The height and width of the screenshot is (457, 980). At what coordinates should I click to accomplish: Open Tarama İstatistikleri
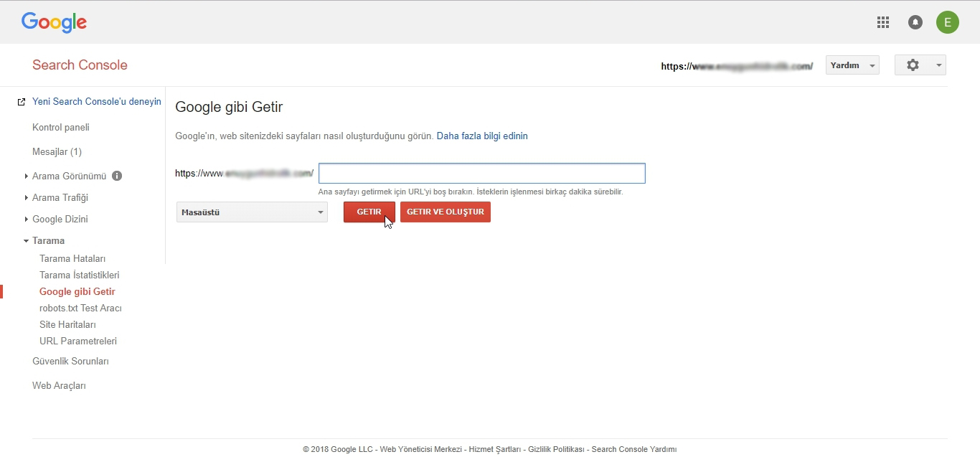[80, 275]
